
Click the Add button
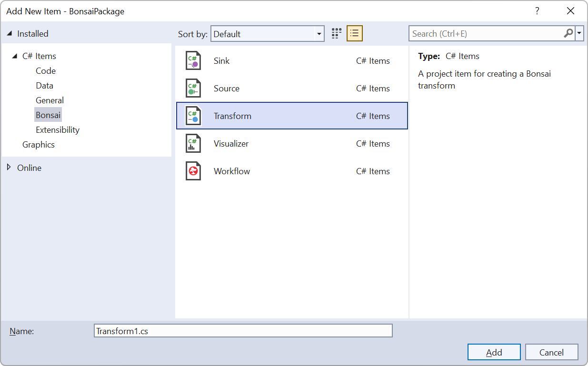tap(494, 352)
